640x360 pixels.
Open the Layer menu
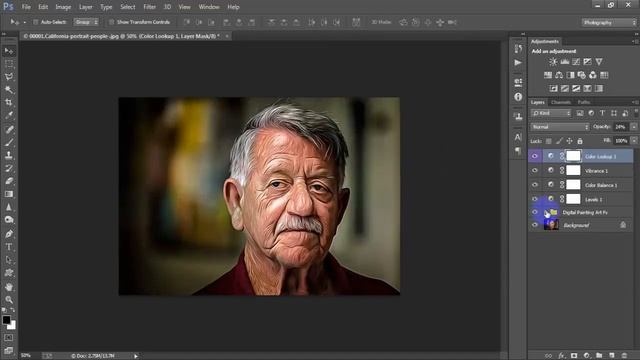(x=85, y=7)
